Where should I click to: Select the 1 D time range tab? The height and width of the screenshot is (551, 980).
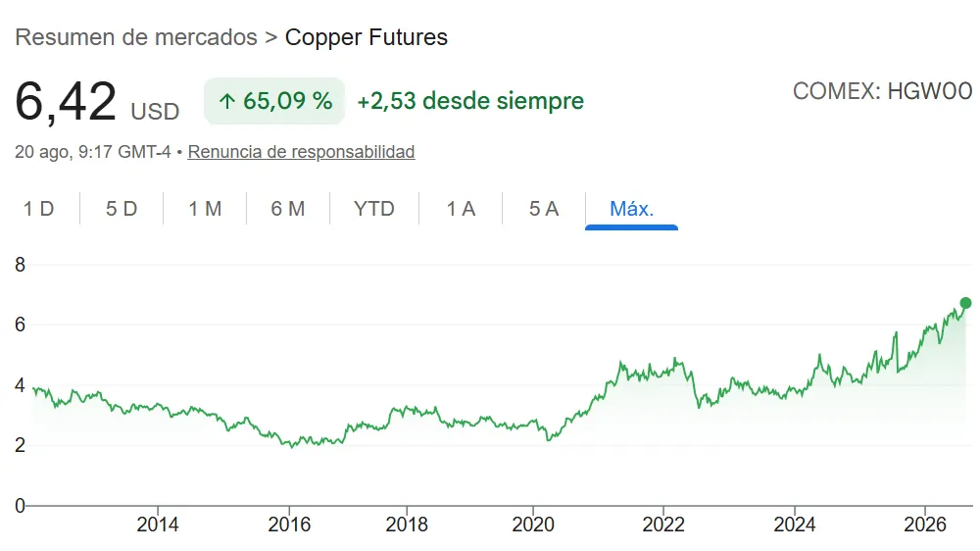click(39, 208)
